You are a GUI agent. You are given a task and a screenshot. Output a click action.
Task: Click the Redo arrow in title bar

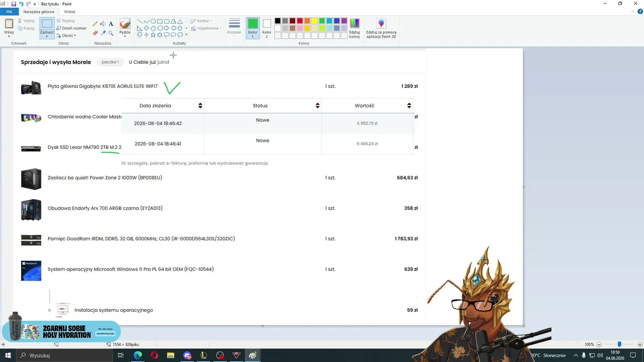[x=28, y=4]
